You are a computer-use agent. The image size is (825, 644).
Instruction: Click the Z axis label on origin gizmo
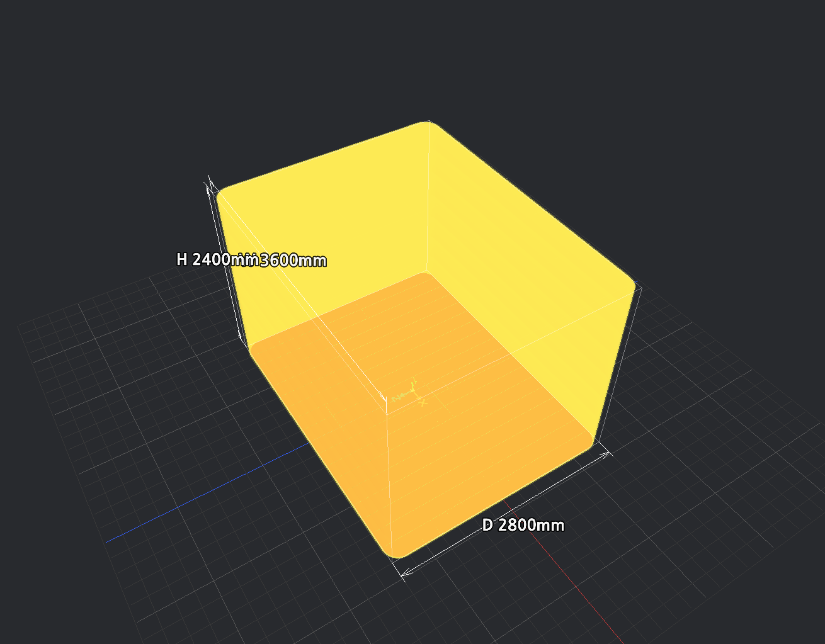(x=396, y=399)
